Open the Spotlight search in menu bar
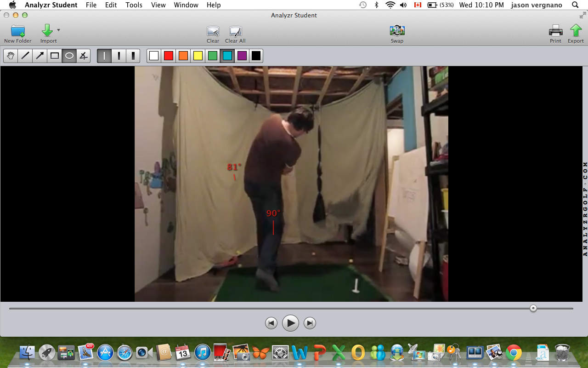588x368 pixels. pyautogui.click(x=575, y=5)
